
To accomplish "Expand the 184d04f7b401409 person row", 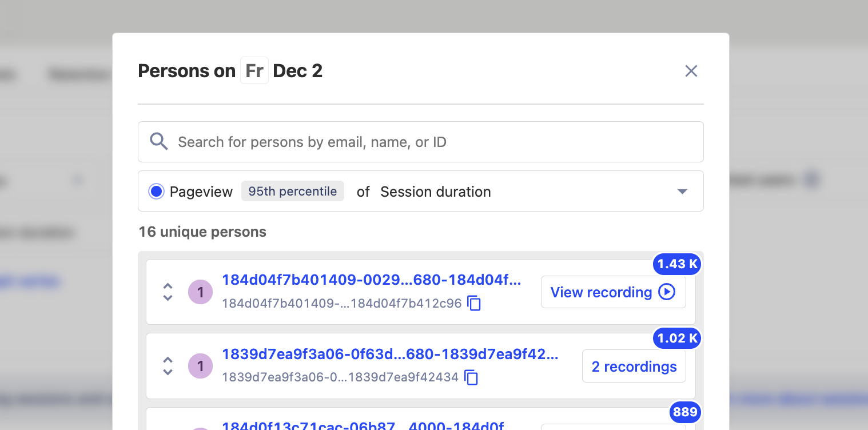I will pyautogui.click(x=168, y=292).
